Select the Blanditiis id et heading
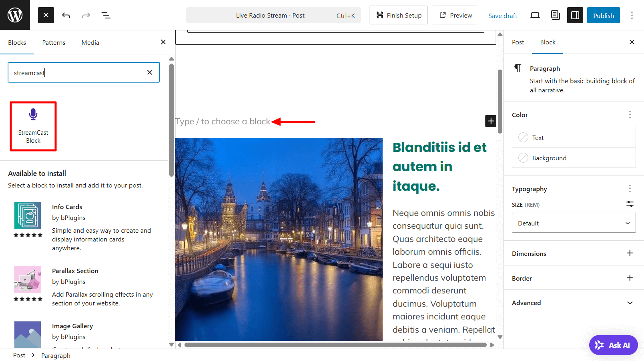The width and height of the screenshot is (644, 361). coord(439,167)
